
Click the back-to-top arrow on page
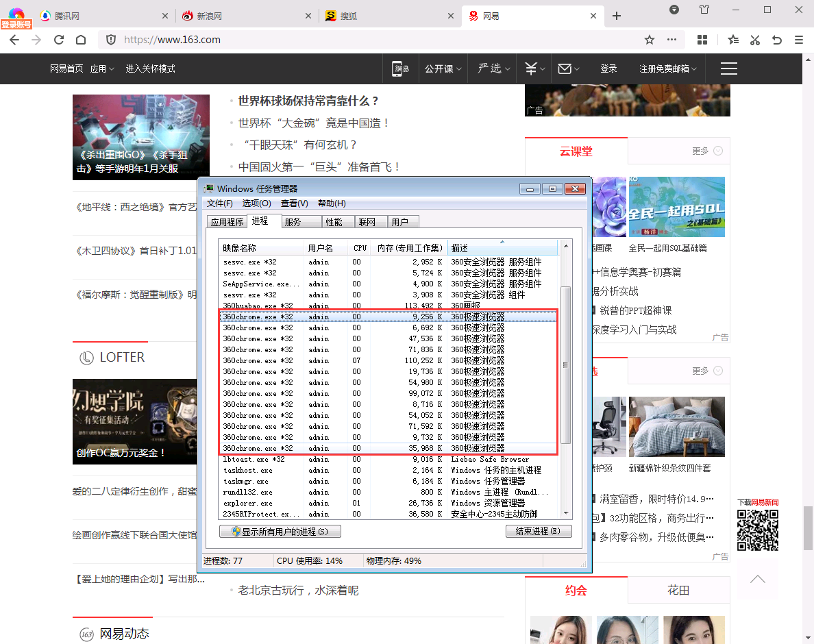point(757,579)
